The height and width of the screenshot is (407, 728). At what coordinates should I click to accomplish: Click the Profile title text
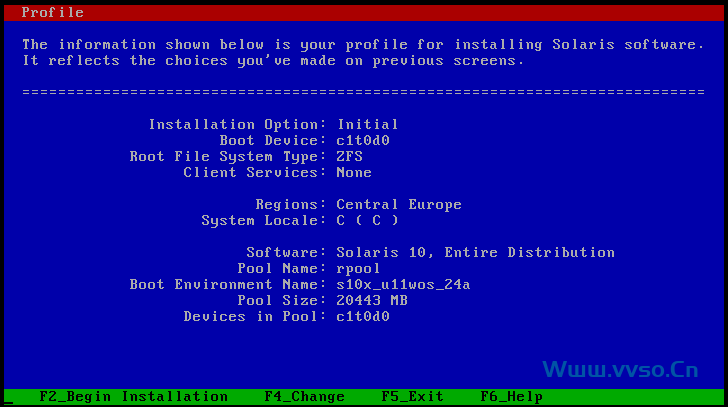(52, 13)
